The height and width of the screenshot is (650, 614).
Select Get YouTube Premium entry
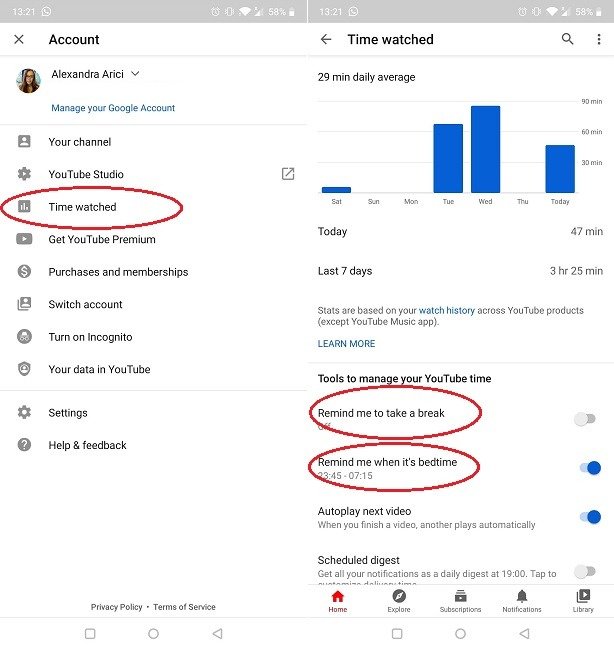click(x=153, y=239)
